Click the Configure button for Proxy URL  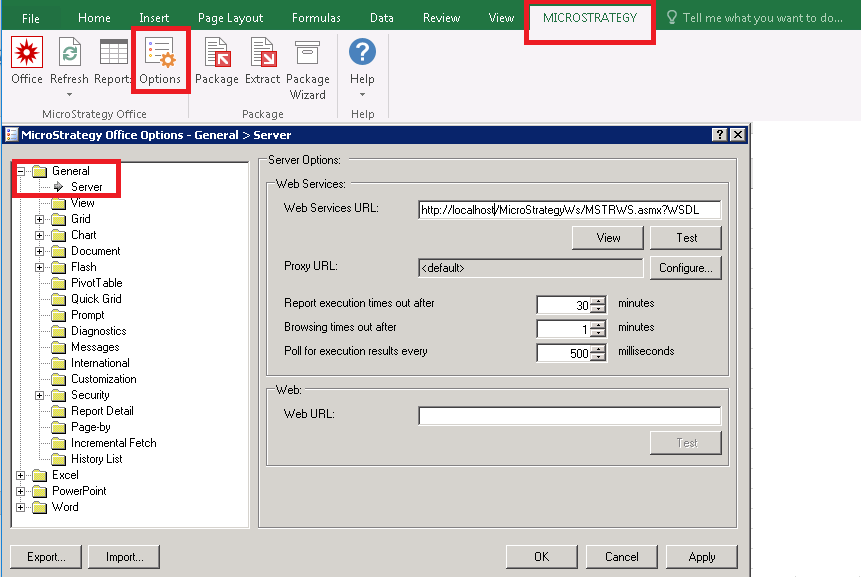(x=685, y=267)
